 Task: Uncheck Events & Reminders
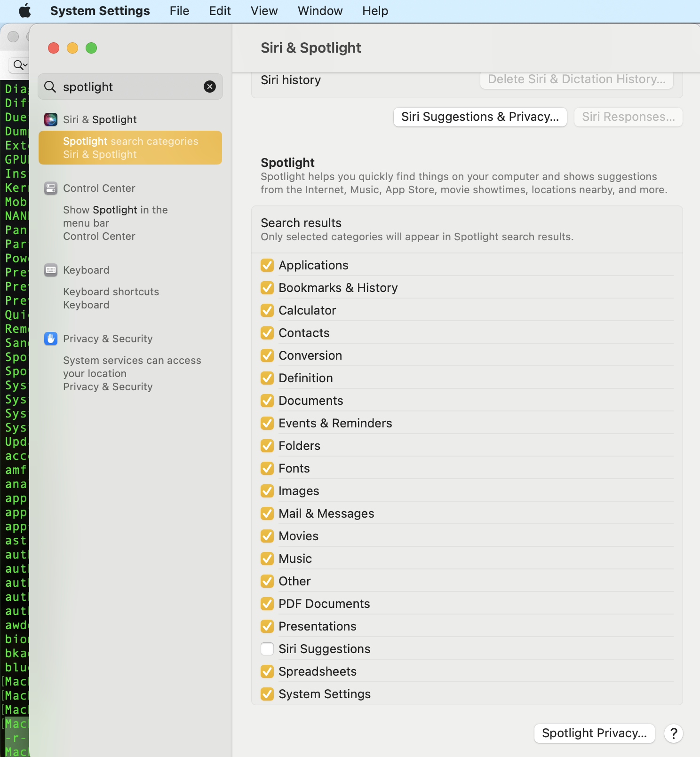click(267, 423)
